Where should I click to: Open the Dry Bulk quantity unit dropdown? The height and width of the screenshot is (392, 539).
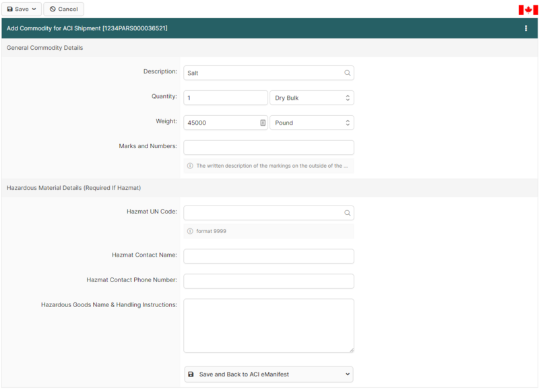tap(311, 98)
